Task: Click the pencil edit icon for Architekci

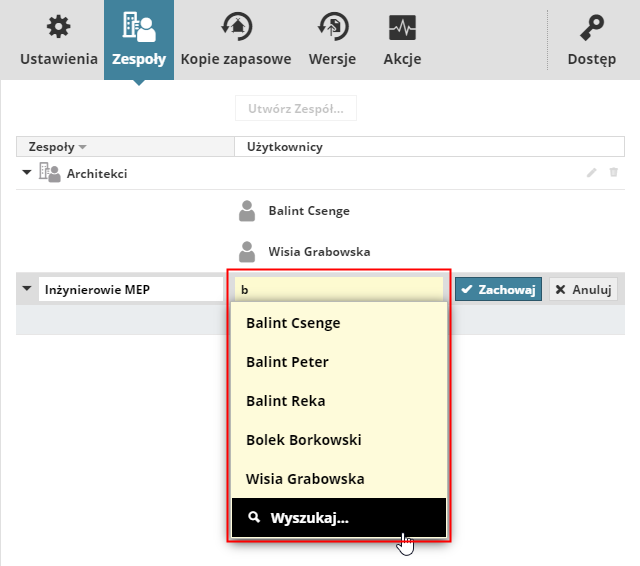Action: click(x=591, y=173)
